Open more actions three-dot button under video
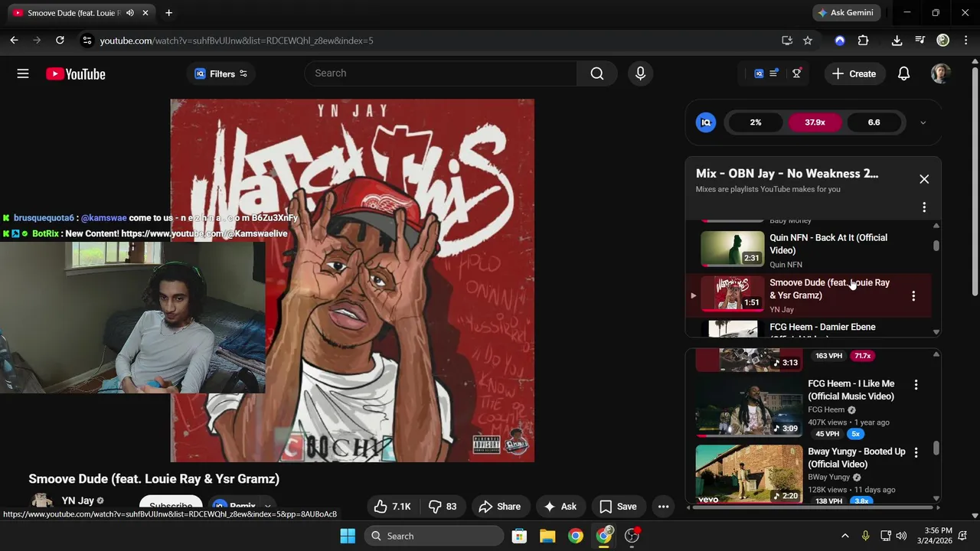This screenshot has width=980, height=551. click(x=664, y=507)
